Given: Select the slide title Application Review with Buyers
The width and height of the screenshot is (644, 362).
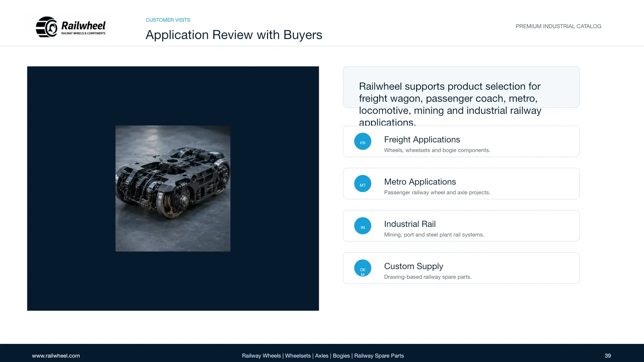Looking at the screenshot, I should (x=234, y=35).
